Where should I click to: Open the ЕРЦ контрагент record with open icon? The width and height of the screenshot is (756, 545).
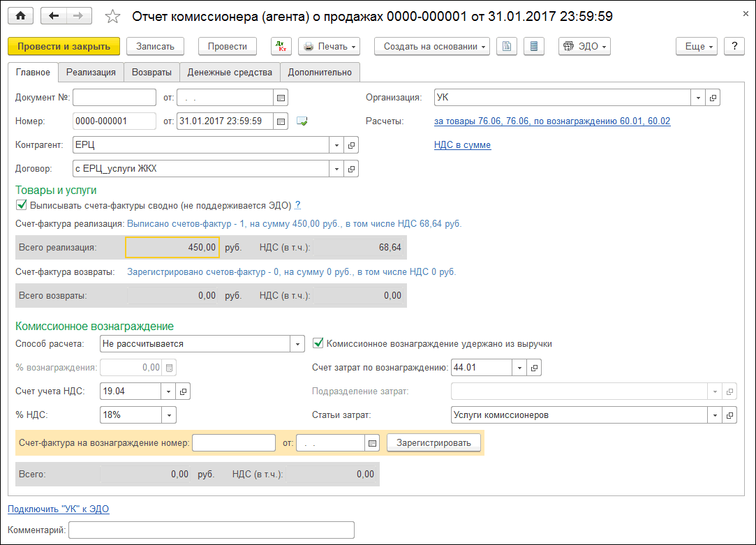(x=352, y=145)
